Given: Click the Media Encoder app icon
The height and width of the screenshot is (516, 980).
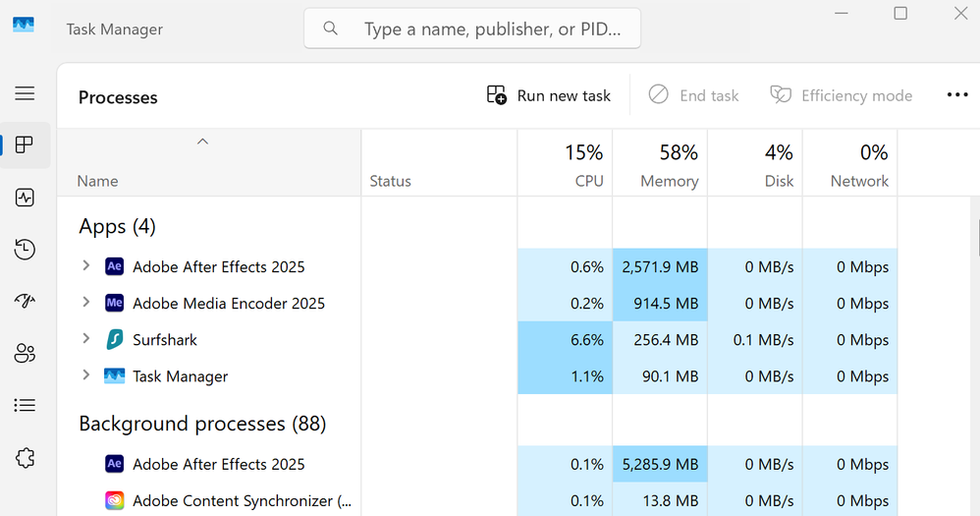Looking at the screenshot, I should click(114, 303).
